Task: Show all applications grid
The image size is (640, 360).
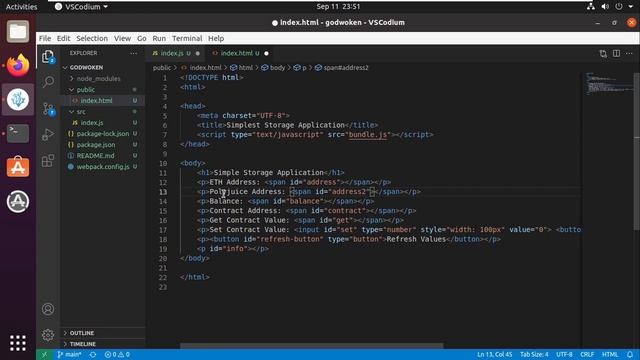Action: click(18, 343)
